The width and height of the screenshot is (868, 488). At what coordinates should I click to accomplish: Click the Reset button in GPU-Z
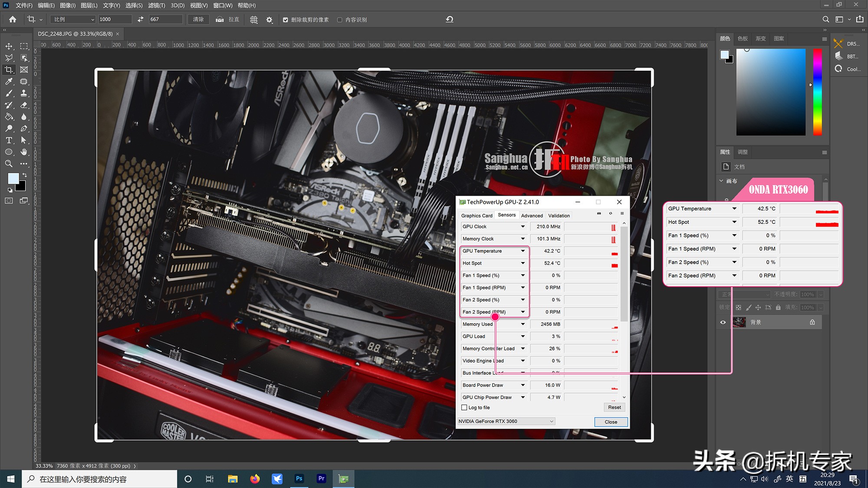(x=614, y=407)
